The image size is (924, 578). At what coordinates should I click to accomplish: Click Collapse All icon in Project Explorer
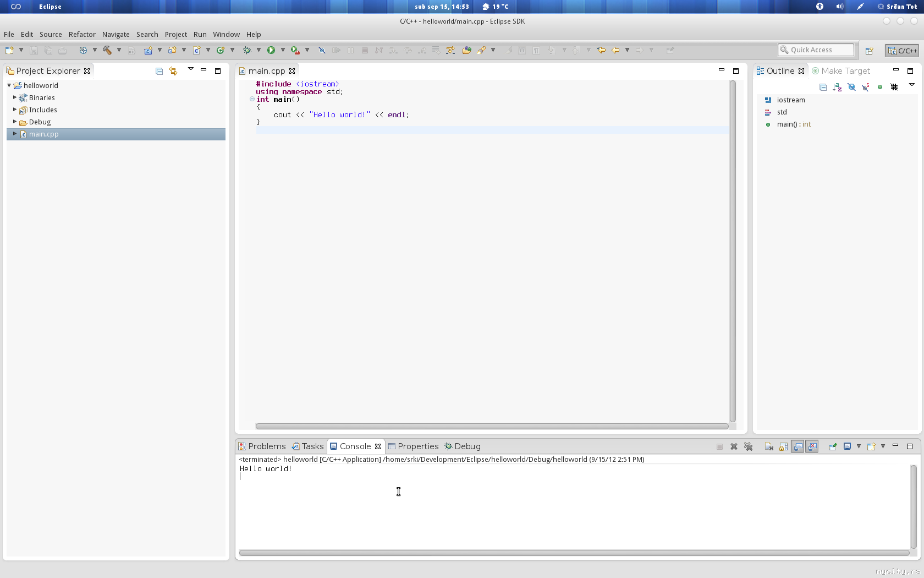pyautogui.click(x=159, y=71)
